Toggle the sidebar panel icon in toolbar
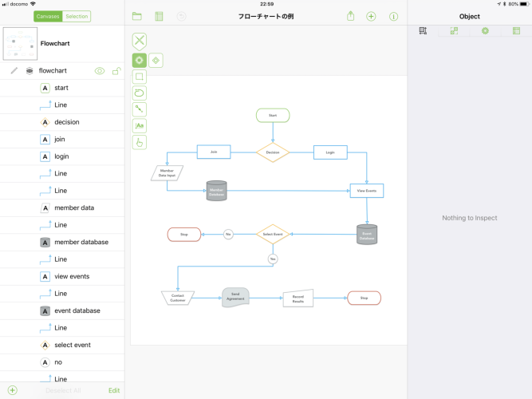The height and width of the screenshot is (399, 532). tap(159, 16)
